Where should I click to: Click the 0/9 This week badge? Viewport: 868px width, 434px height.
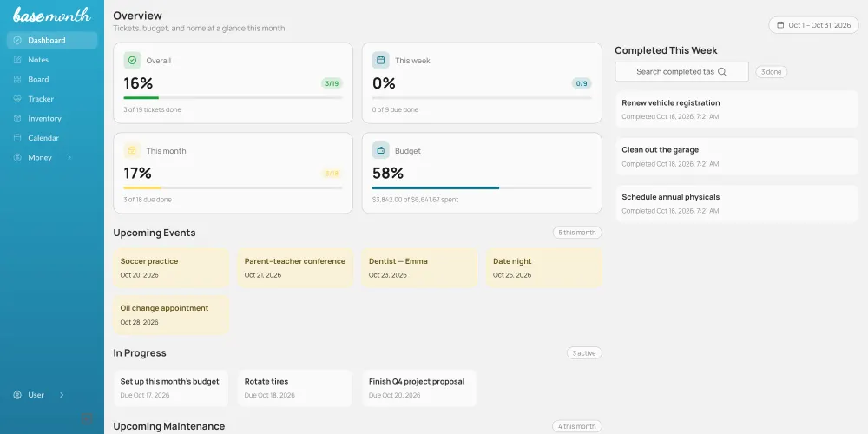point(582,83)
